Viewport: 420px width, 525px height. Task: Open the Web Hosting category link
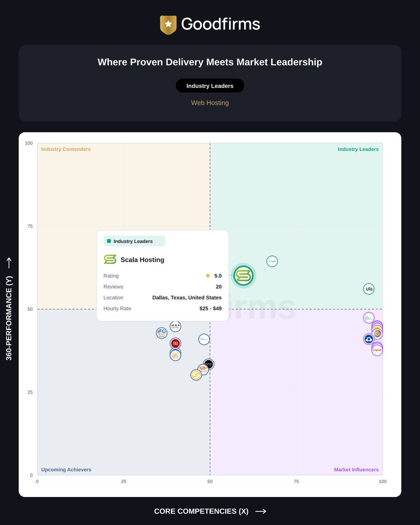coord(210,103)
